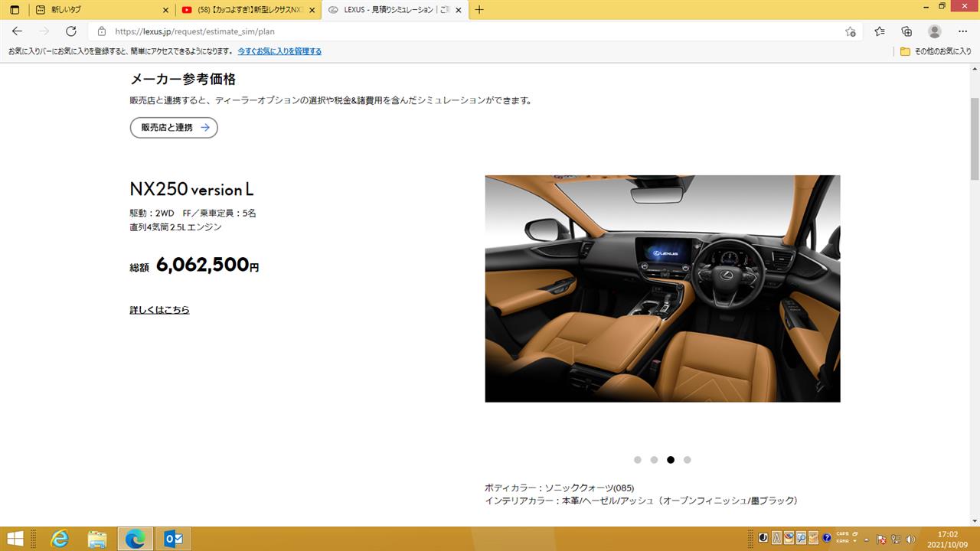
Task: Open the taskbar clock and date
Action: click(949, 539)
